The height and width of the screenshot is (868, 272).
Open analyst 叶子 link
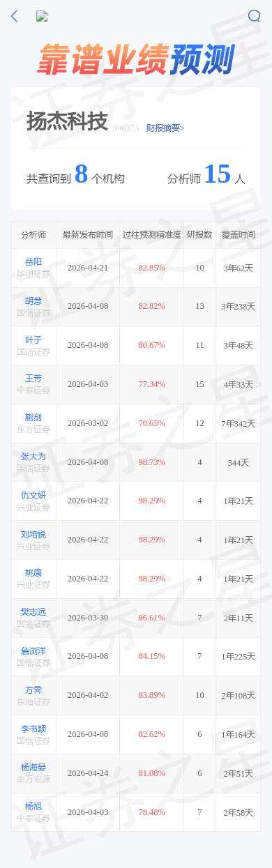pos(33,340)
